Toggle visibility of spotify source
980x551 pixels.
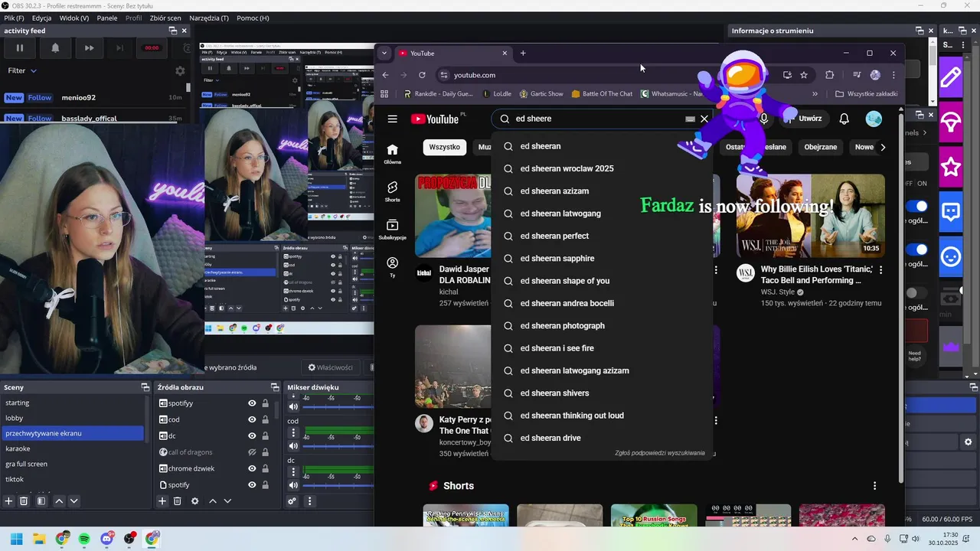(x=252, y=484)
